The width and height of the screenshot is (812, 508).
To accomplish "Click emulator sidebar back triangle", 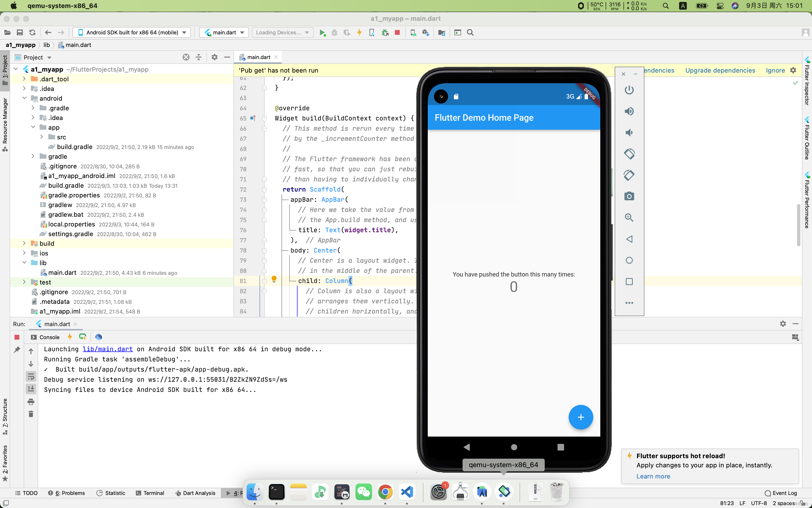I will [x=629, y=239].
